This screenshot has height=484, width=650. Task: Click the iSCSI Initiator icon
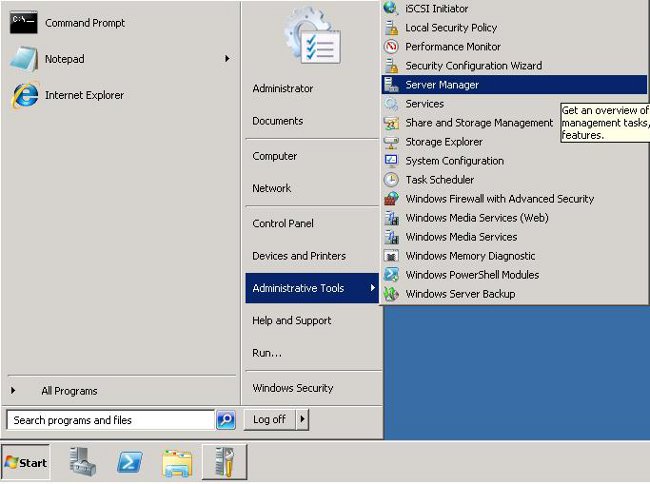click(391, 8)
